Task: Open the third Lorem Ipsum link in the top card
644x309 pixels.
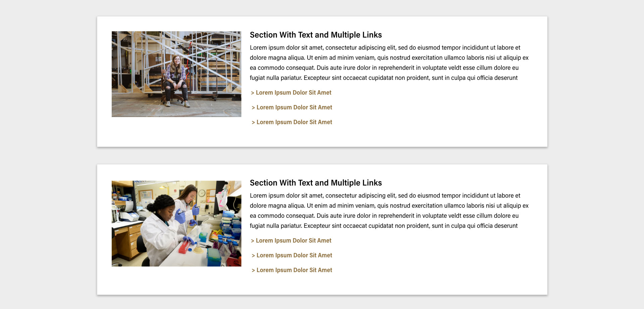Action: 294,122
